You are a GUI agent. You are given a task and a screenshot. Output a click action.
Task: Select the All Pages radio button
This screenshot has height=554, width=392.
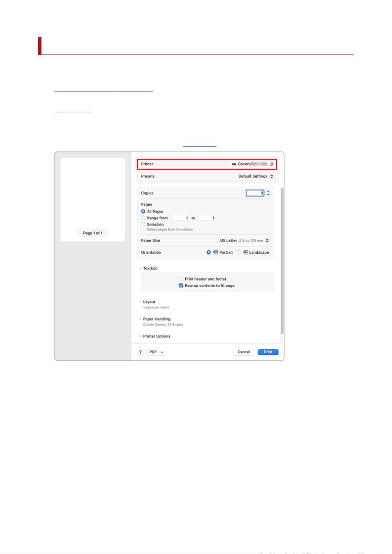coord(143,211)
